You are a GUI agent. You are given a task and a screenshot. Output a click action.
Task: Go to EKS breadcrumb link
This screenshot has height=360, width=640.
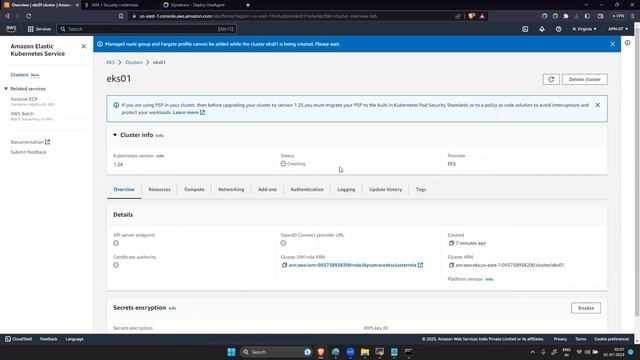pos(111,62)
